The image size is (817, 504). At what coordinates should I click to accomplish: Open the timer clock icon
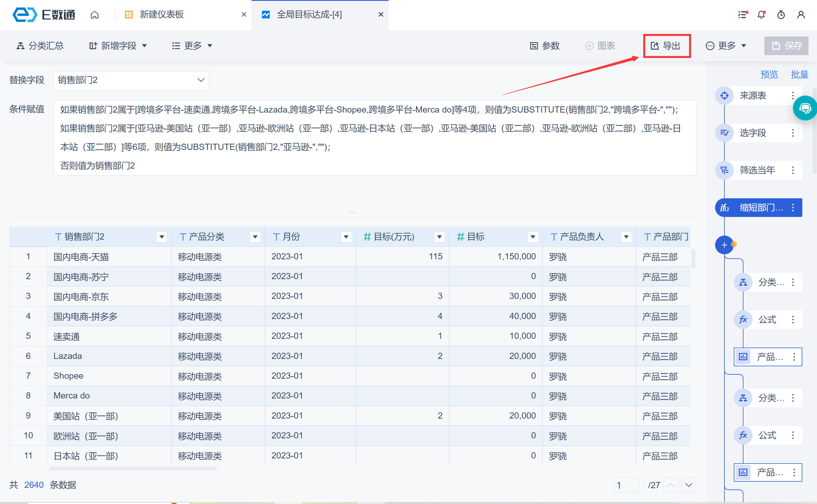pyautogui.click(x=781, y=15)
